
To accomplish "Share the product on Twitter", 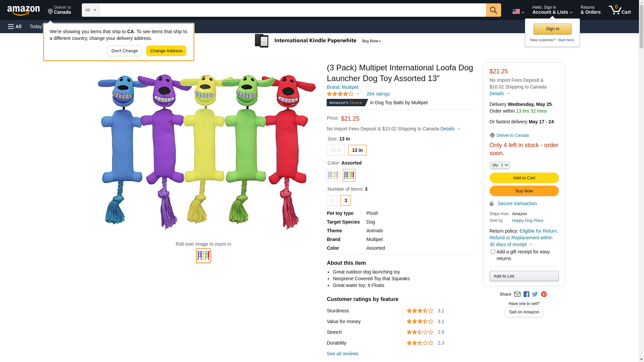I will [535, 294].
